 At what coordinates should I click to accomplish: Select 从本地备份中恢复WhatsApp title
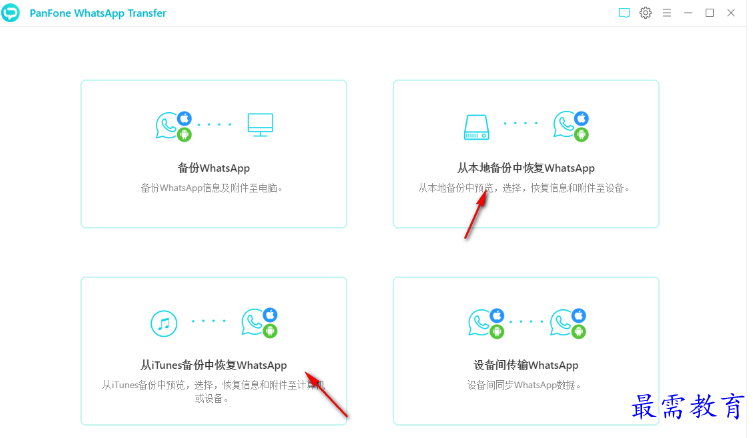click(526, 168)
